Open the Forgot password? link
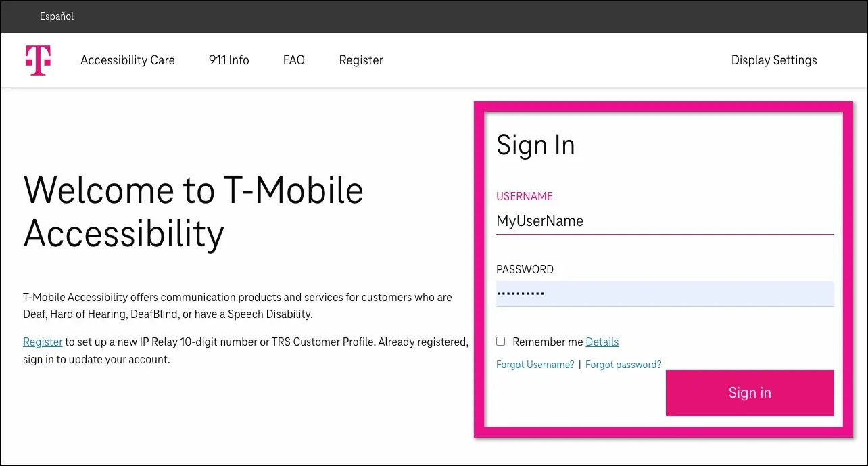 click(x=623, y=364)
